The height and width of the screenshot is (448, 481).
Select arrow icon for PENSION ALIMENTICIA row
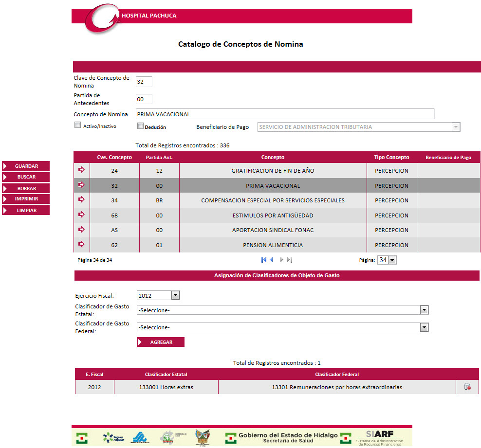tap(81, 244)
